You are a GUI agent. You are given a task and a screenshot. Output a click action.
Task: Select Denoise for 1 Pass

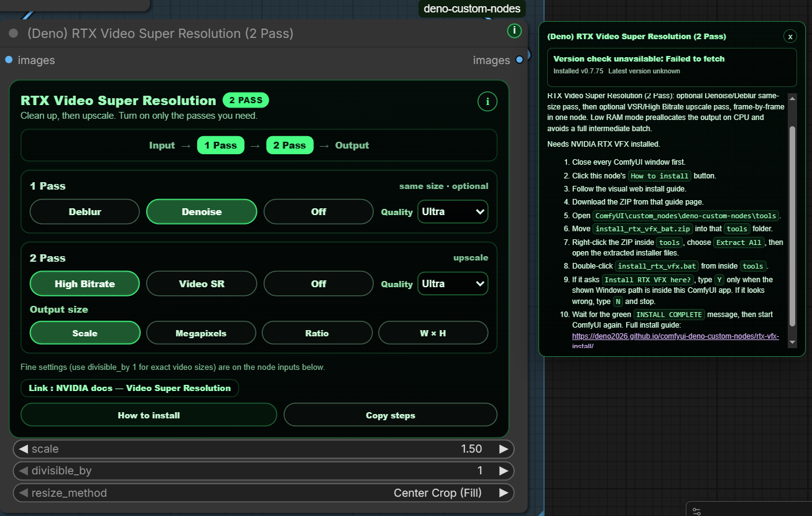[201, 211]
